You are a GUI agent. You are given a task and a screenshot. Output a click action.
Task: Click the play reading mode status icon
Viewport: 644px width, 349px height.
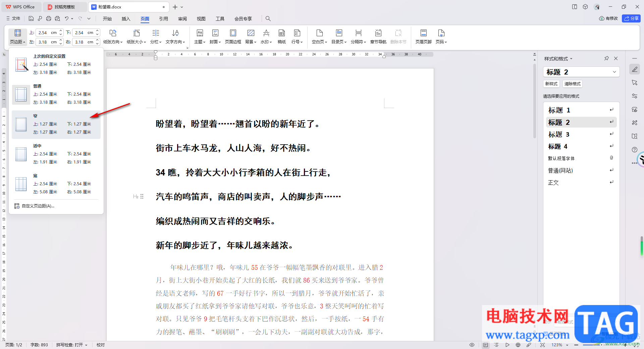tap(507, 345)
